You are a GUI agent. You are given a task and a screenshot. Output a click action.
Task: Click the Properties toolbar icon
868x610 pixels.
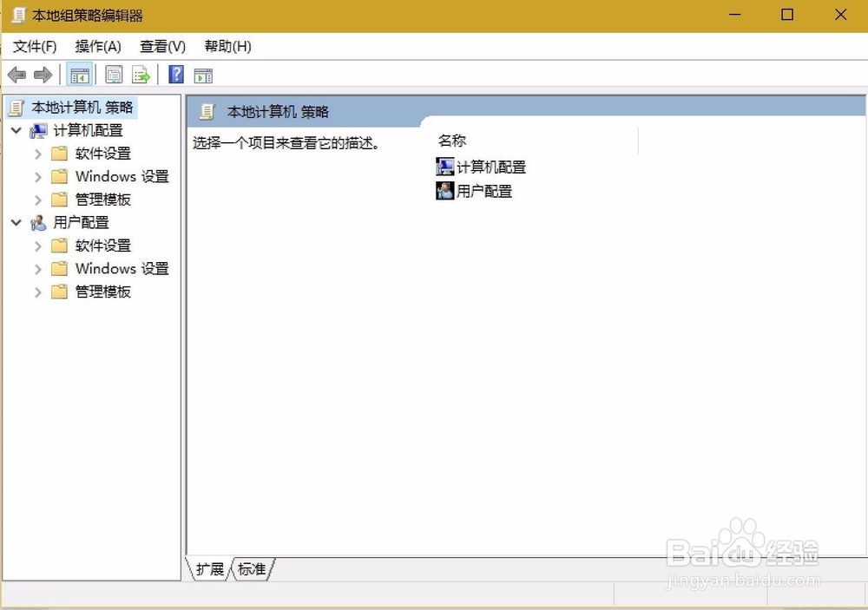[x=114, y=75]
